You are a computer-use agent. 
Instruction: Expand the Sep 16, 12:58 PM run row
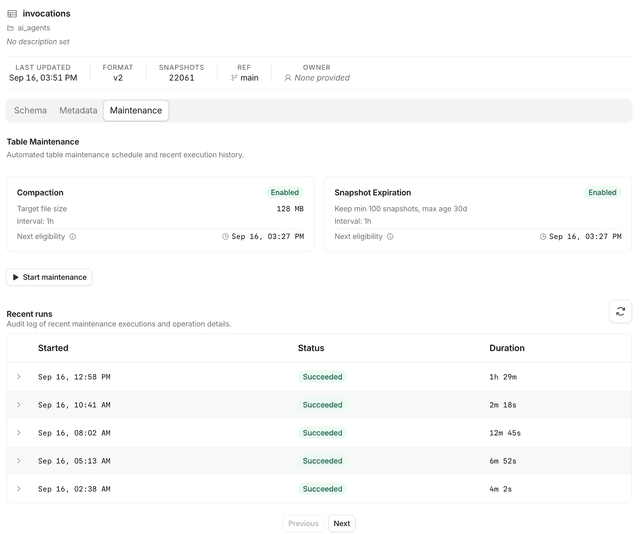19,376
